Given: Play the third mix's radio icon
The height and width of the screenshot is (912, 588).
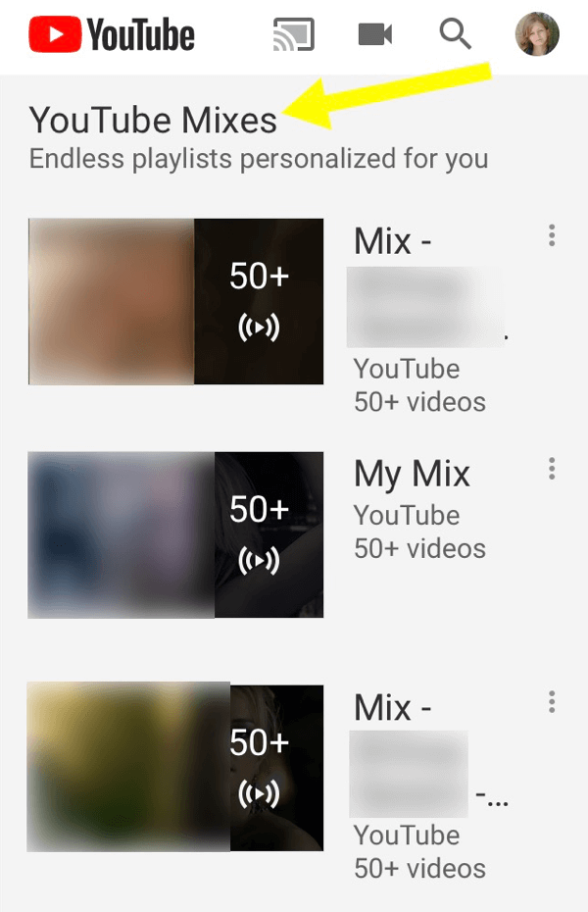Looking at the screenshot, I should [259, 794].
